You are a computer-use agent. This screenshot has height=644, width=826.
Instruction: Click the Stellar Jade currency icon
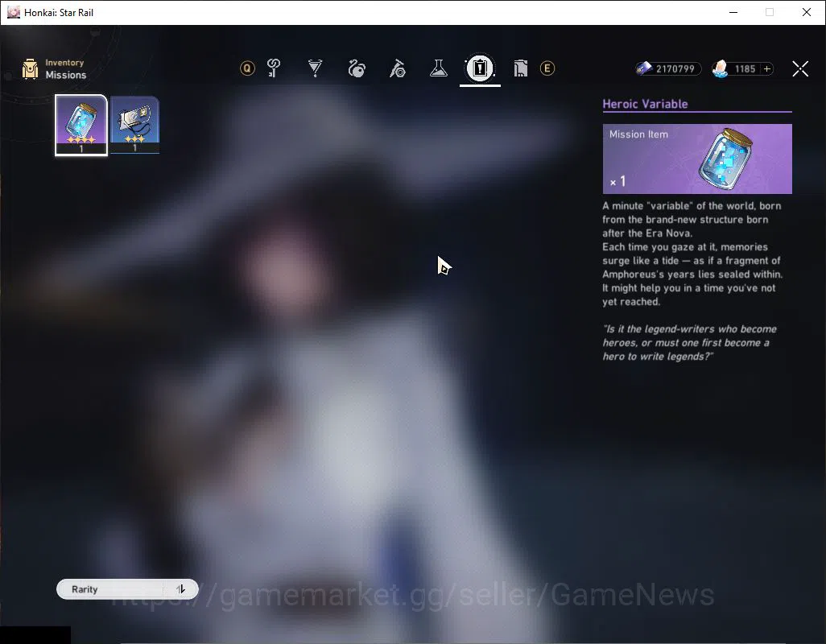(720, 68)
